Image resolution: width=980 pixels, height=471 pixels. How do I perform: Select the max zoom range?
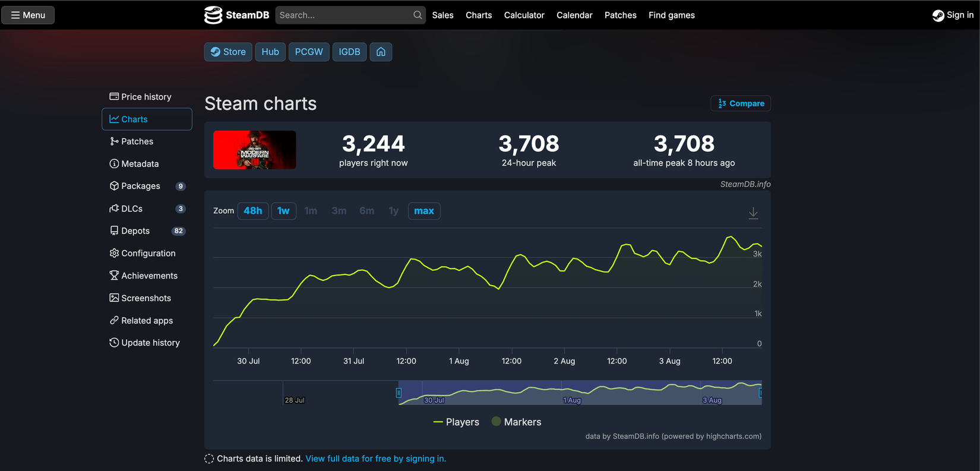pos(423,211)
